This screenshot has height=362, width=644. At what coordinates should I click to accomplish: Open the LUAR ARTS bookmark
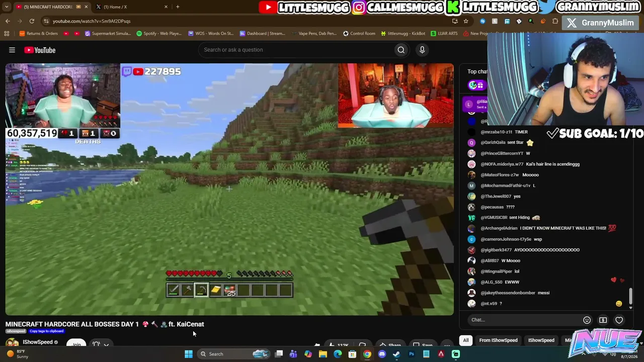pos(444,34)
